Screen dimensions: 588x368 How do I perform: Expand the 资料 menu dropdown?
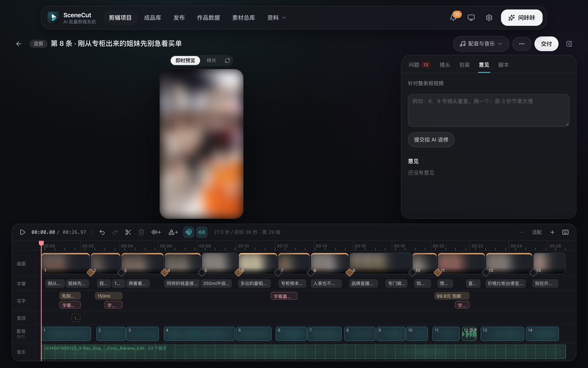pos(277,18)
